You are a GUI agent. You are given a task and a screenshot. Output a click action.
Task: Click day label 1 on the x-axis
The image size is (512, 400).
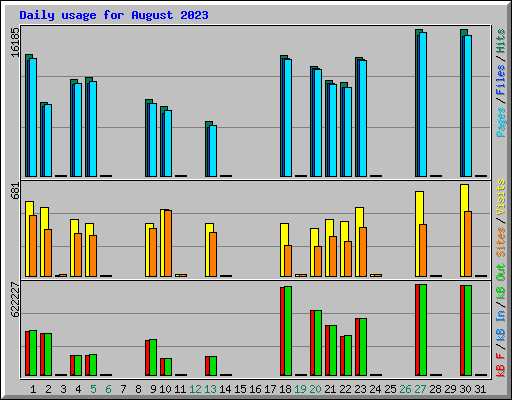point(33,389)
